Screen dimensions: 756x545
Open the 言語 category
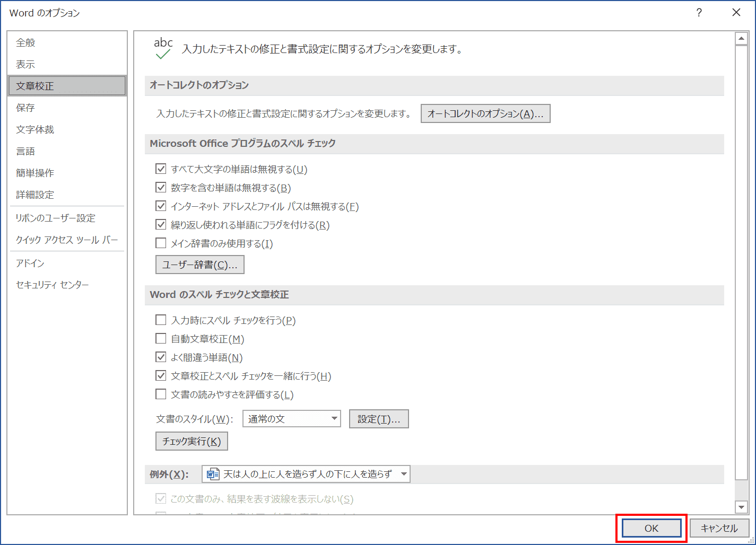[x=67, y=151]
